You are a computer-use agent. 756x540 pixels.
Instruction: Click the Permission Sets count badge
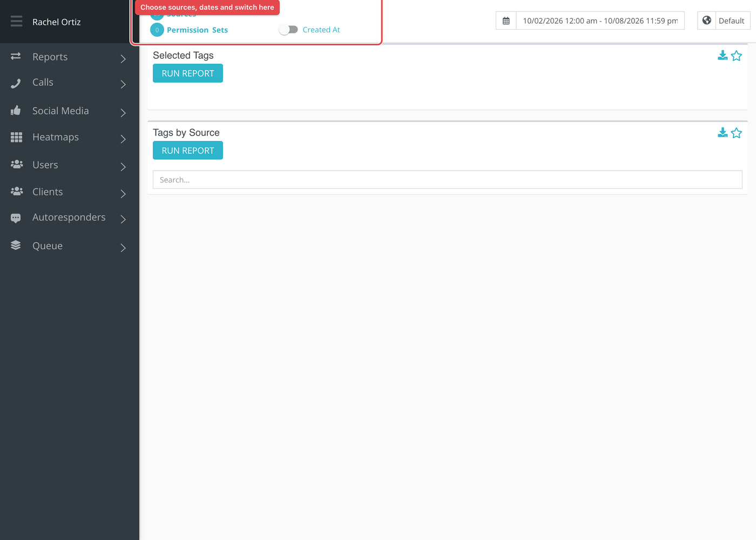[x=157, y=30]
